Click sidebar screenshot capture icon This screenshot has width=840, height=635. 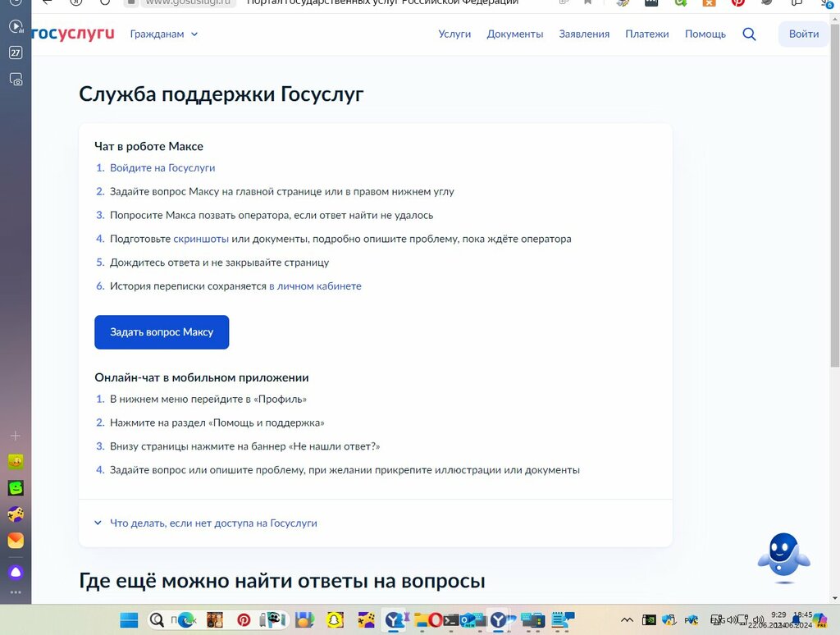(x=16, y=80)
